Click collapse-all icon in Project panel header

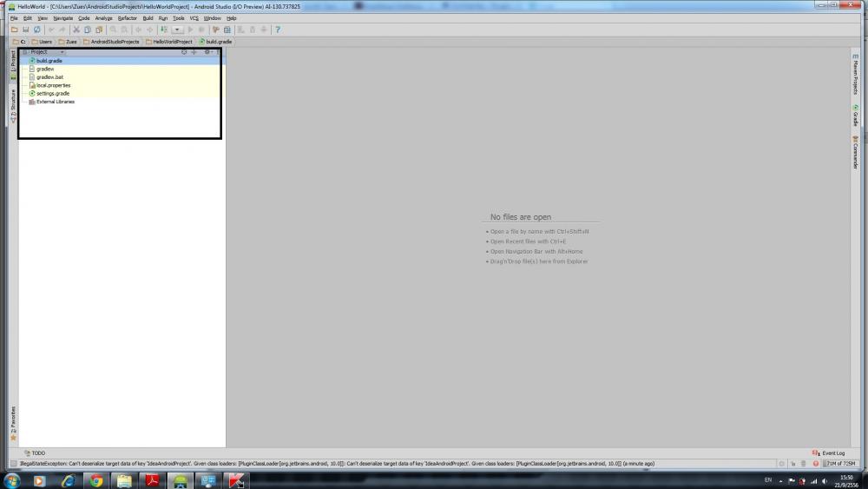194,52
